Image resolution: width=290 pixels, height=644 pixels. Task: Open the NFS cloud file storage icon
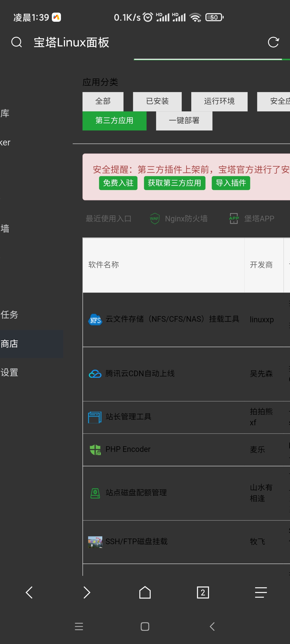click(x=95, y=320)
